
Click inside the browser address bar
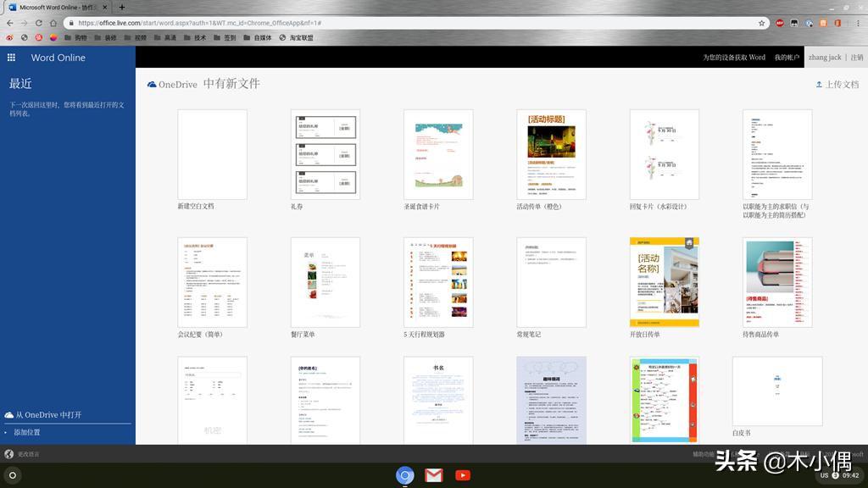(x=339, y=25)
